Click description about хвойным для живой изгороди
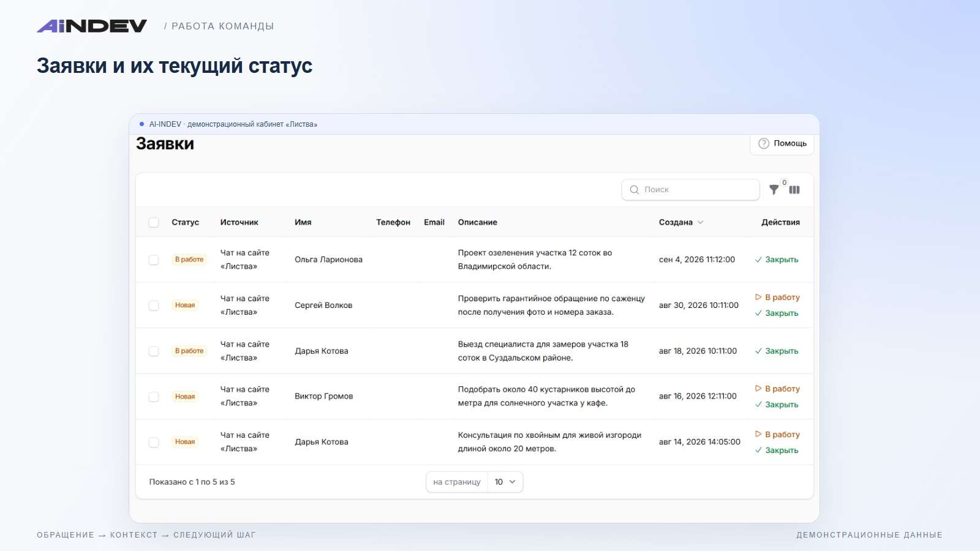Viewport: 980px width, 551px height. point(549,442)
